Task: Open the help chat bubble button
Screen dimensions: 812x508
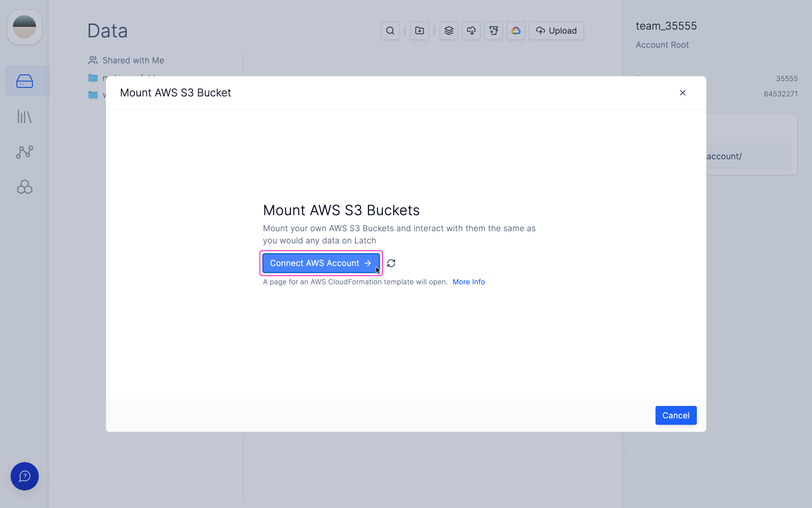Action: 24,476
